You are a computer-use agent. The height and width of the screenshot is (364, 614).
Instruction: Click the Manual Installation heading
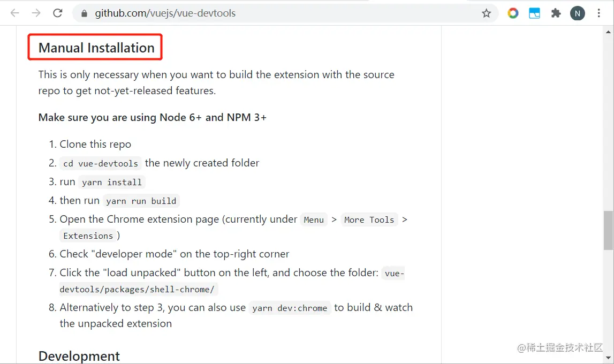tap(96, 48)
